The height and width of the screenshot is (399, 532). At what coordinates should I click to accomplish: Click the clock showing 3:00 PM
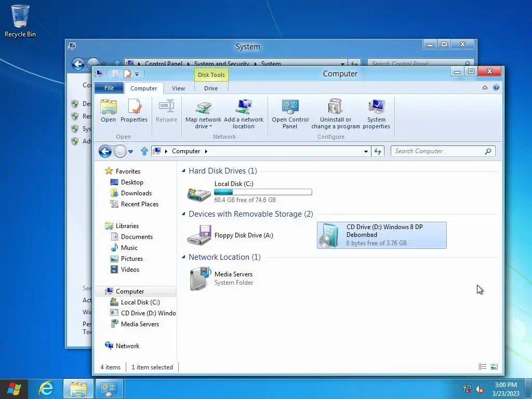pyautogui.click(x=506, y=385)
